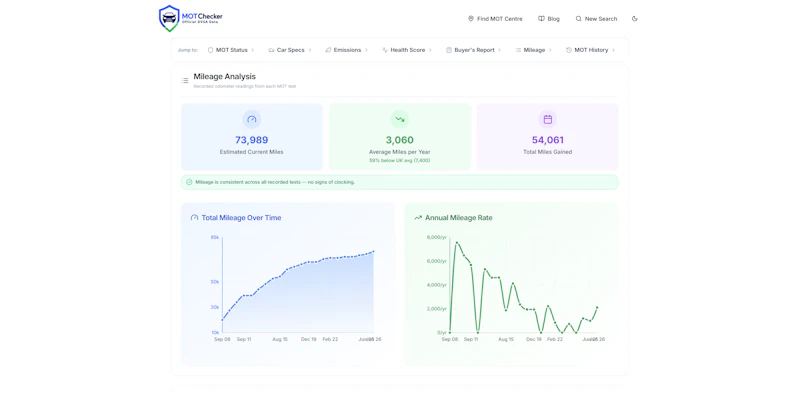Image resolution: width=800 pixels, height=393 pixels.
Task: Jump to the MOT History section
Action: [590, 50]
